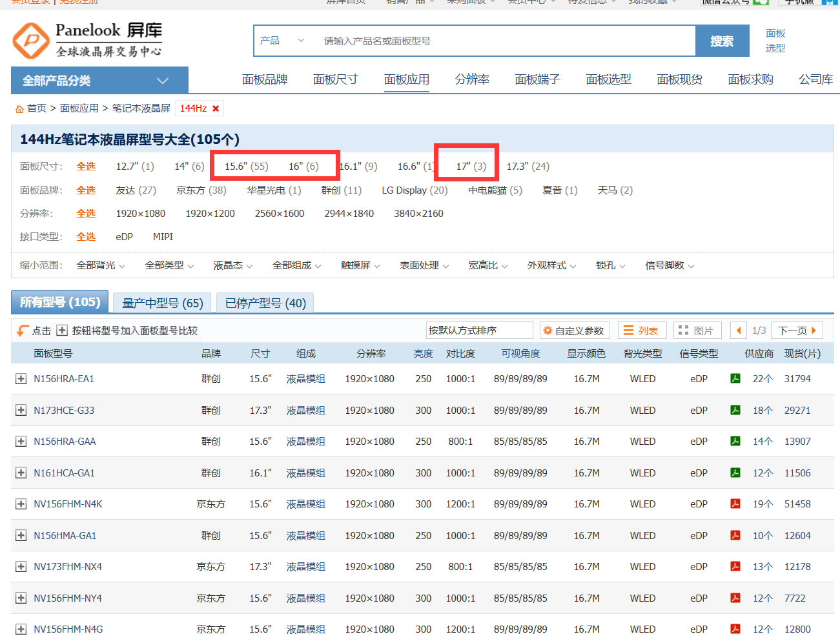View the 22个 suppliers for N156HRA-EA1

(x=763, y=379)
